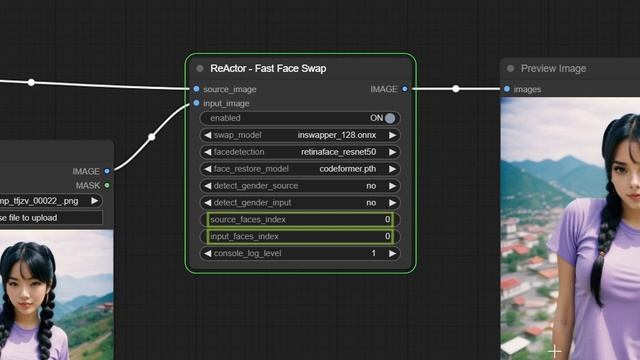Toggle the enabled ON switch
Viewport: 640px width, 360px height.
[389, 118]
